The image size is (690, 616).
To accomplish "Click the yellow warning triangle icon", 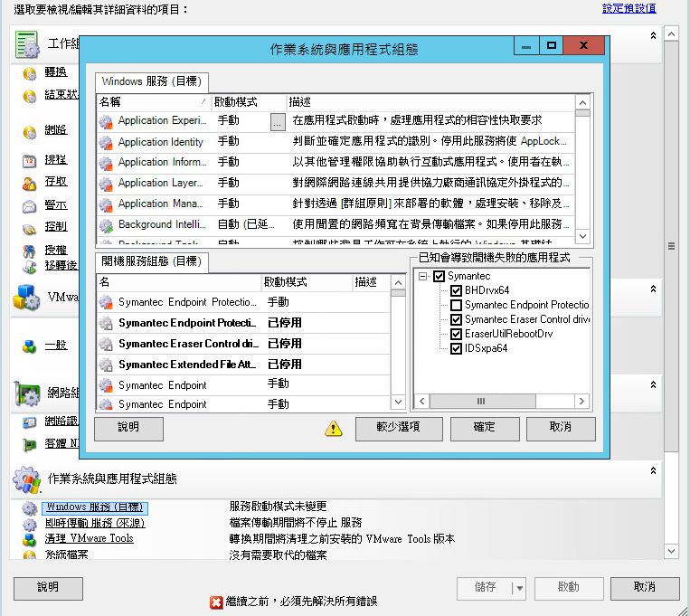I will point(335,429).
